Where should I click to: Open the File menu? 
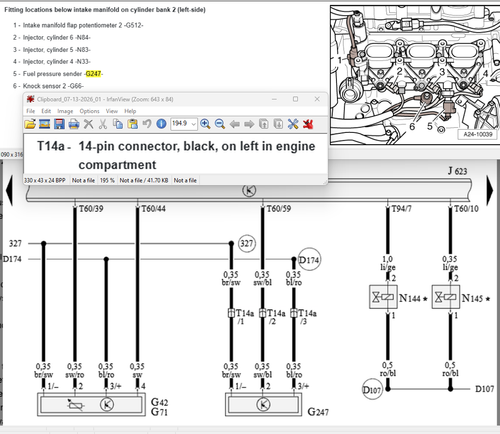[30, 111]
